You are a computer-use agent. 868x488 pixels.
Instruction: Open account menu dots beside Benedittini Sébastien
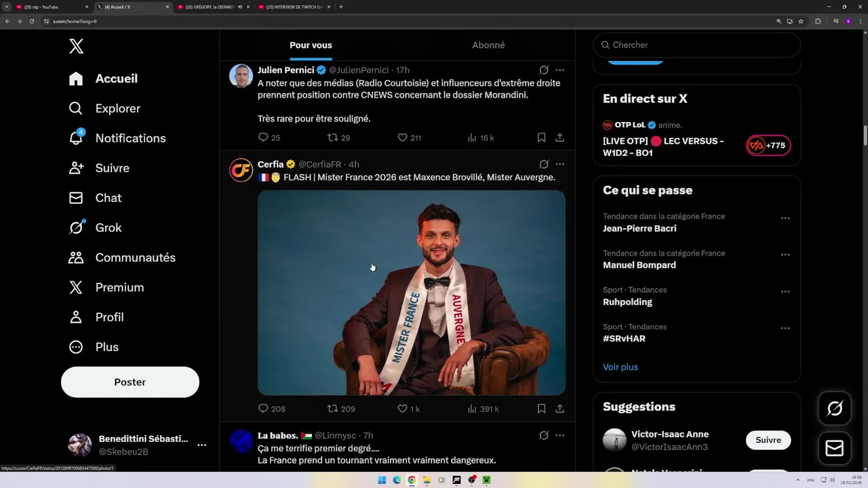click(201, 445)
